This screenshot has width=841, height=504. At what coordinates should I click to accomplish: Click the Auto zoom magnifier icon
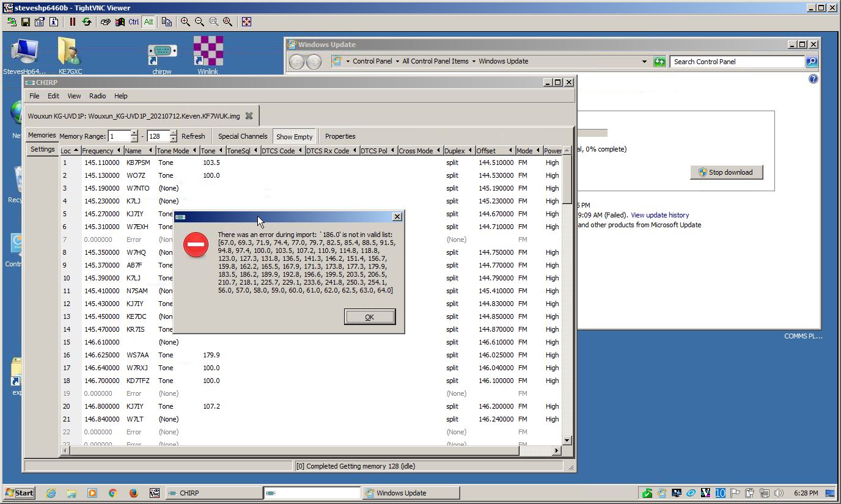click(228, 21)
